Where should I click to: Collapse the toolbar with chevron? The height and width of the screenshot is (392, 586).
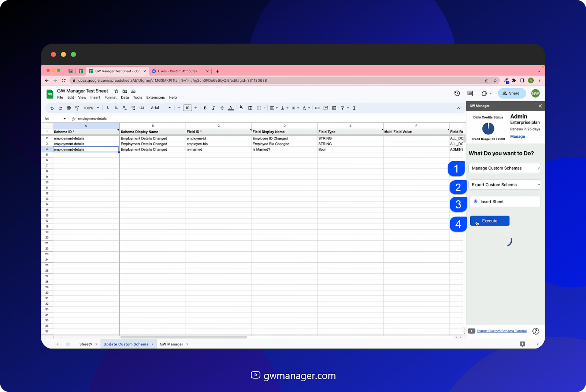[x=459, y=108]
